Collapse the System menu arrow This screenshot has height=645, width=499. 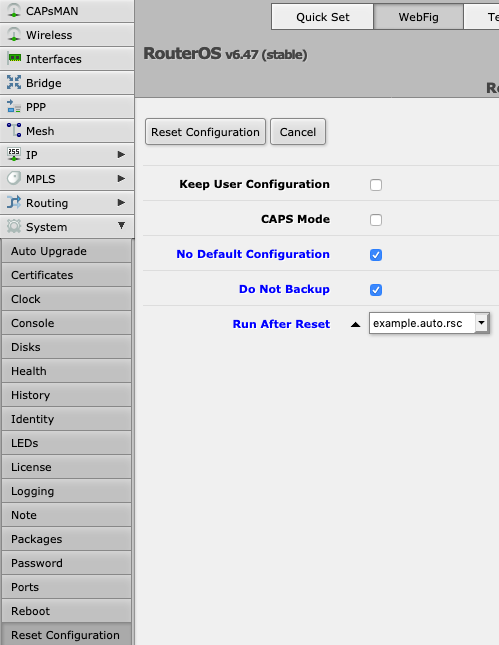(x=121, y=225)
